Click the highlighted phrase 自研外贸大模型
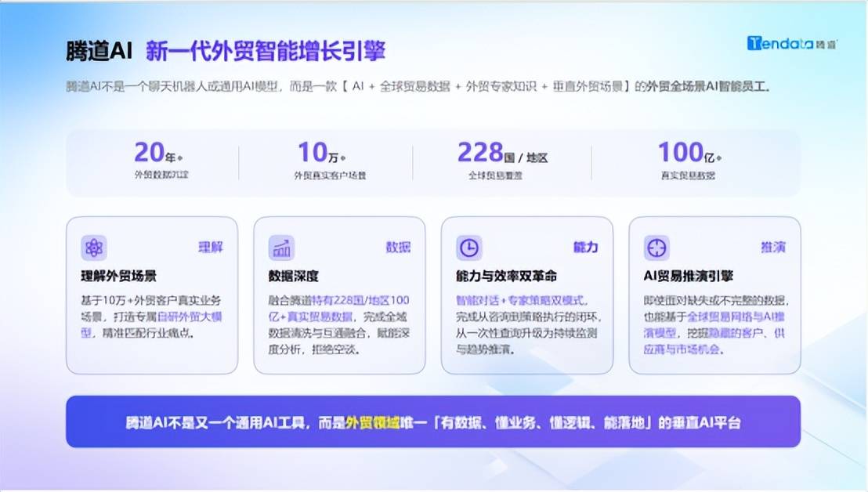Screen dimensions: 868x492 [152, 324]
